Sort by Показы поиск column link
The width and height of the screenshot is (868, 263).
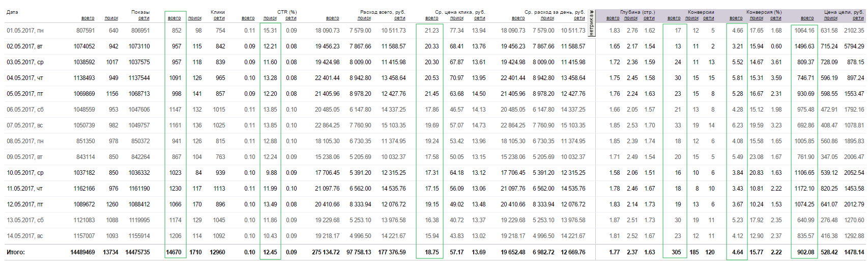click(x=111, y=18)
